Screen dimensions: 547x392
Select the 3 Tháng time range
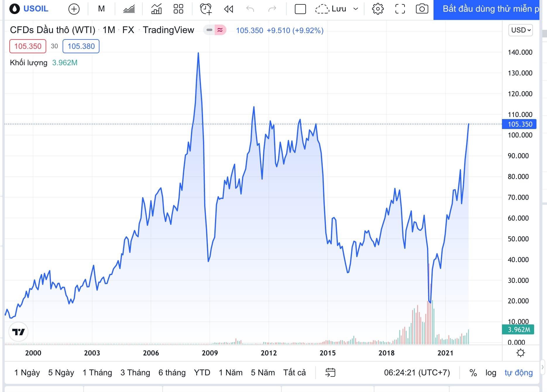(x=135, y=373)
